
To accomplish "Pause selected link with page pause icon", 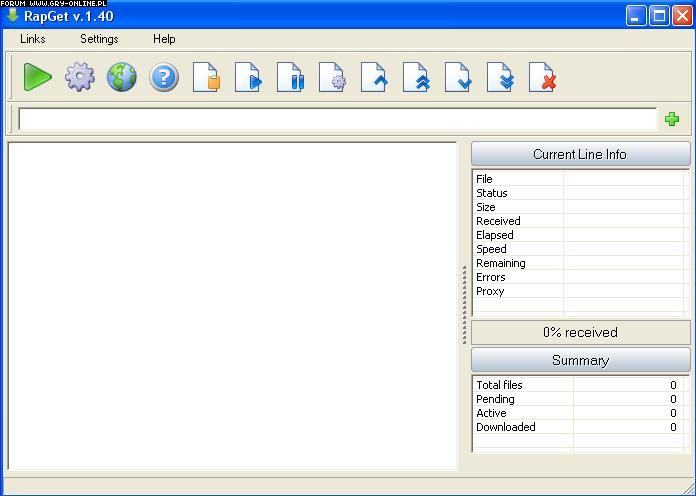I will point(291,77).
